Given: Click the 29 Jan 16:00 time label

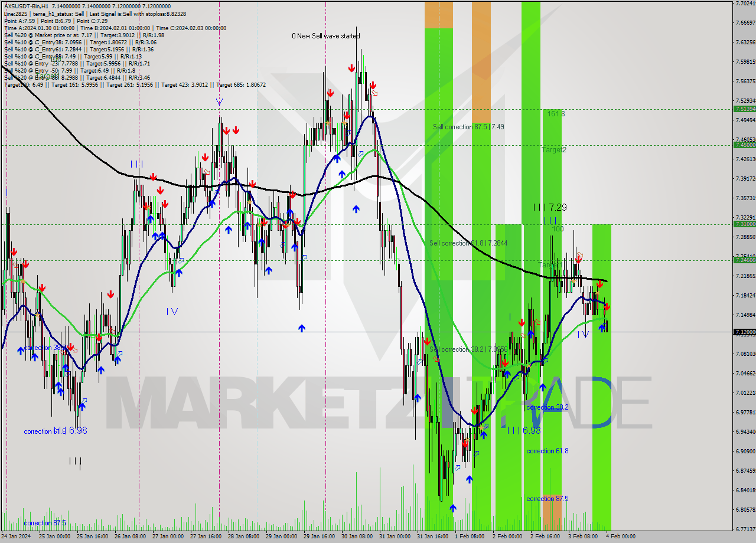Looking at the screenshot, I should pos(319,537).
